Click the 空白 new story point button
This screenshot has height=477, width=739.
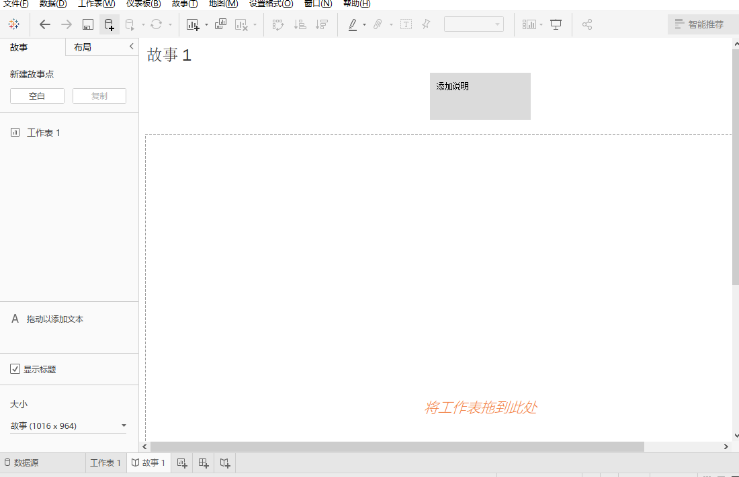pos(37,96)
